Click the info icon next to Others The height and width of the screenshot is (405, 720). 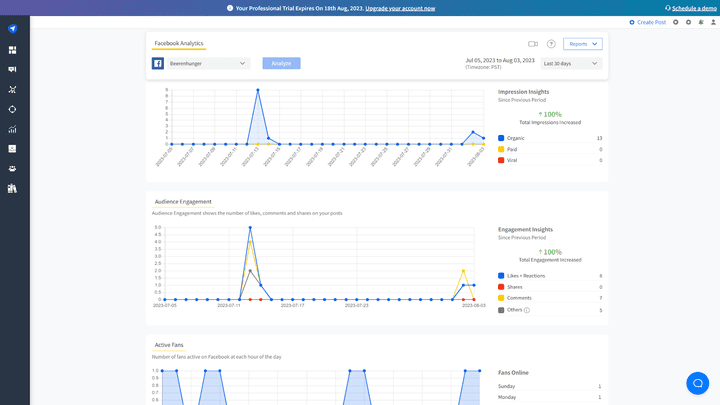[x=527, y=310]
